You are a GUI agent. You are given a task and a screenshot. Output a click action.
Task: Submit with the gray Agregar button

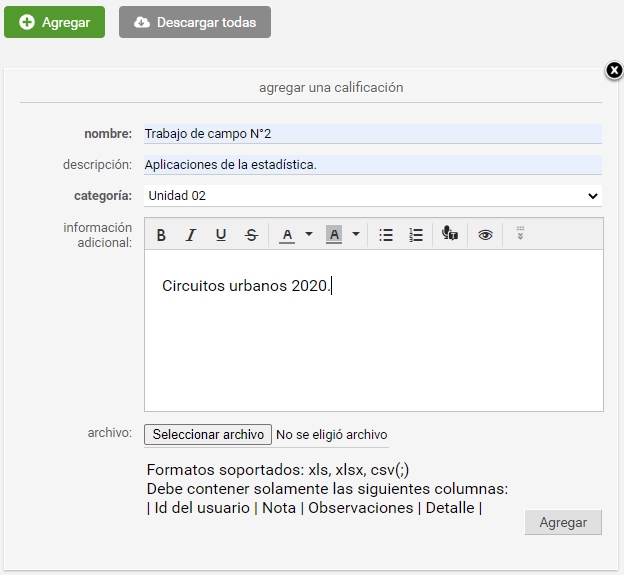[x=563, y=522]
